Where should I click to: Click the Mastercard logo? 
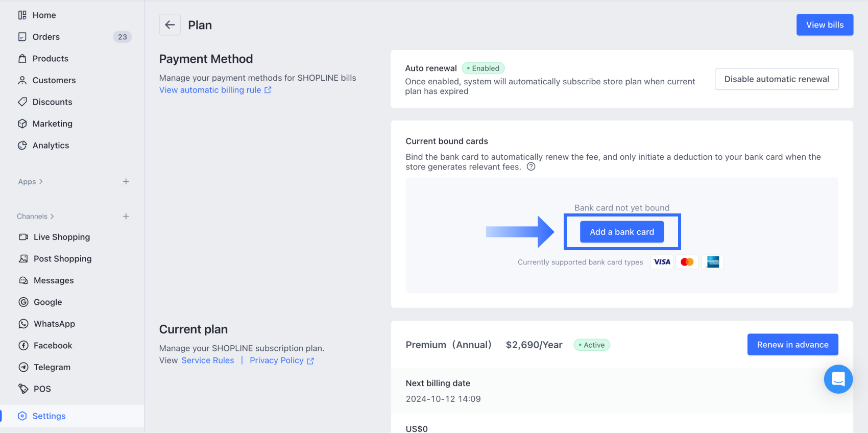[687, 262]
